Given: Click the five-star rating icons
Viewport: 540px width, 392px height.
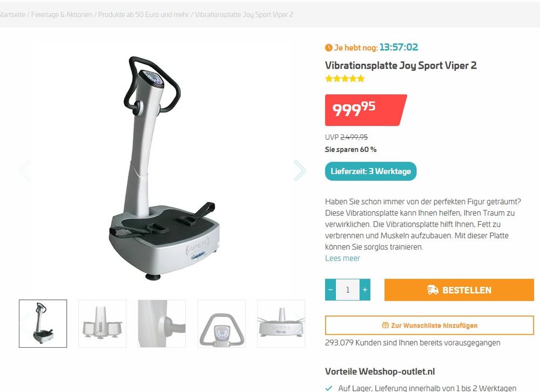Looking at the screenshot, I should (x=345, y=78).
